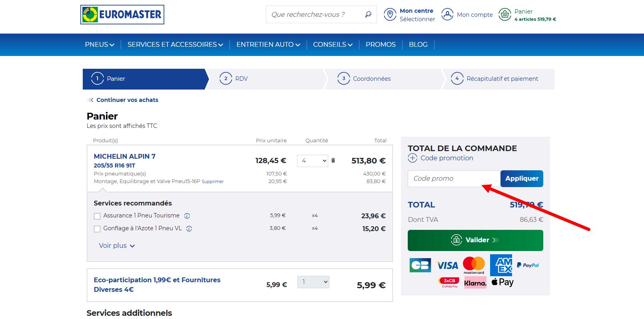
Task: Click the Appliquer button
Action: (522, 179)
